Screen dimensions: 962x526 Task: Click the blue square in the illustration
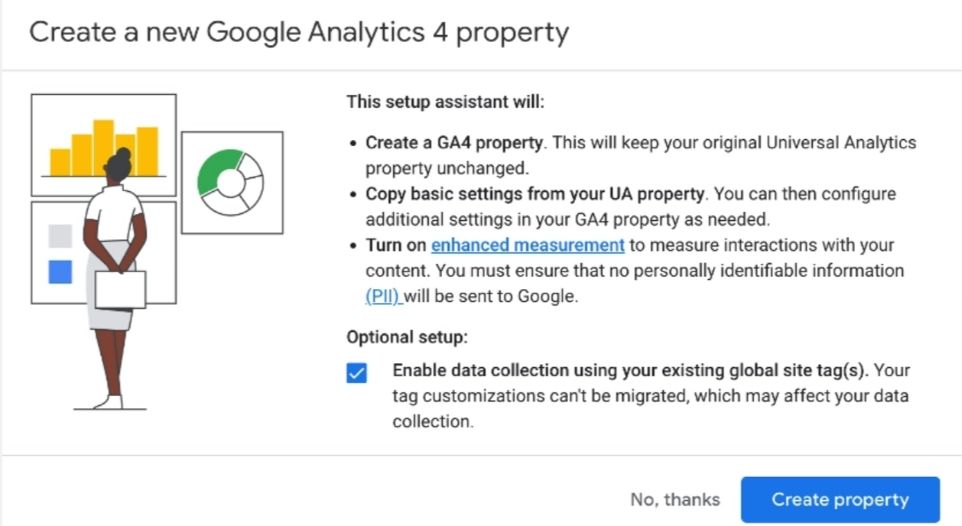click(x=61, y=271)
